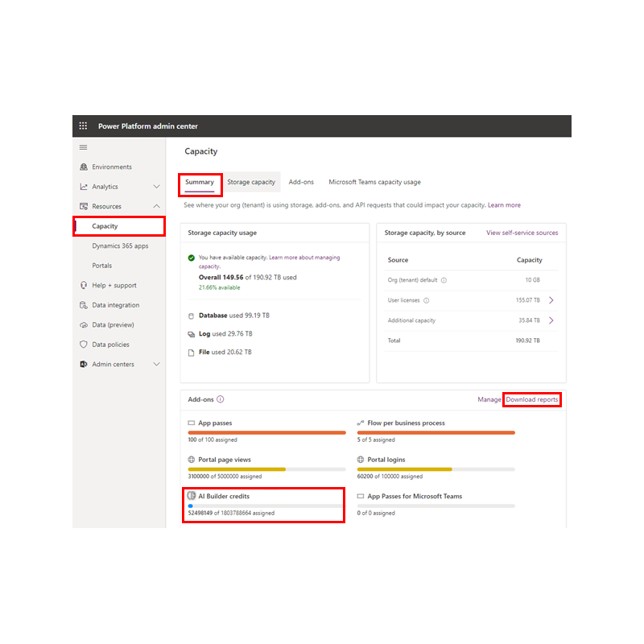Image resolution: width=644 pixels, height=644 pixels.
Task: Click the Flow per business process bar
Action: (436, 432)
